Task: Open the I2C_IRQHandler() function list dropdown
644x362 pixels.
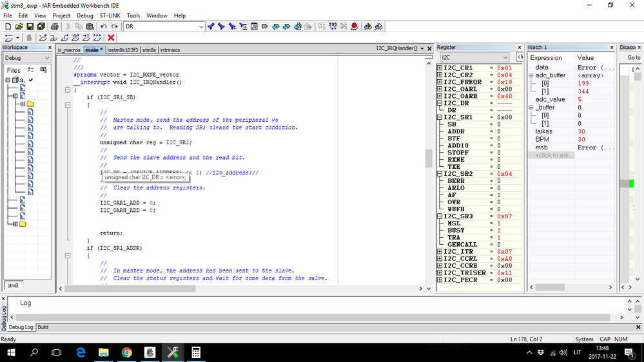Action: pyautogui.click(x=422, y=48)
